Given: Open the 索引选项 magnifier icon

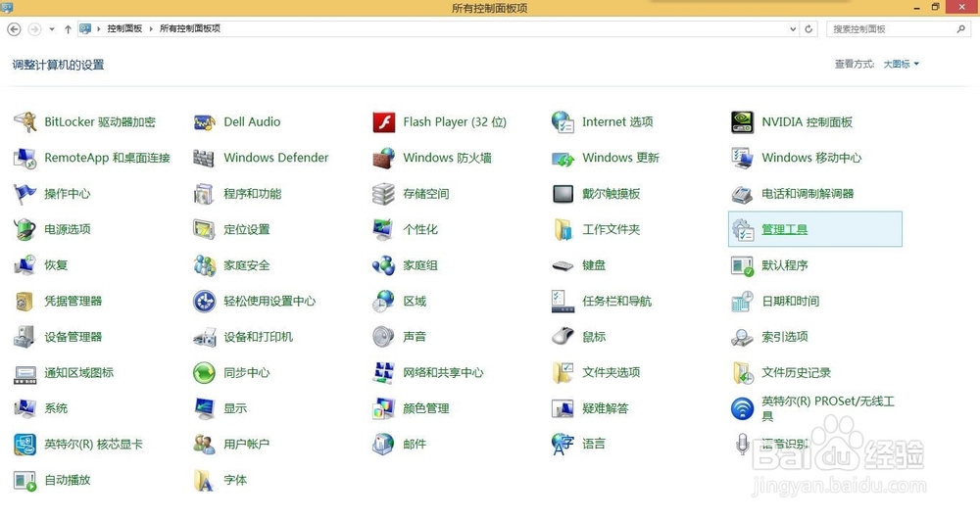Looking at the screenshot, I should click(x=743, y=337).
